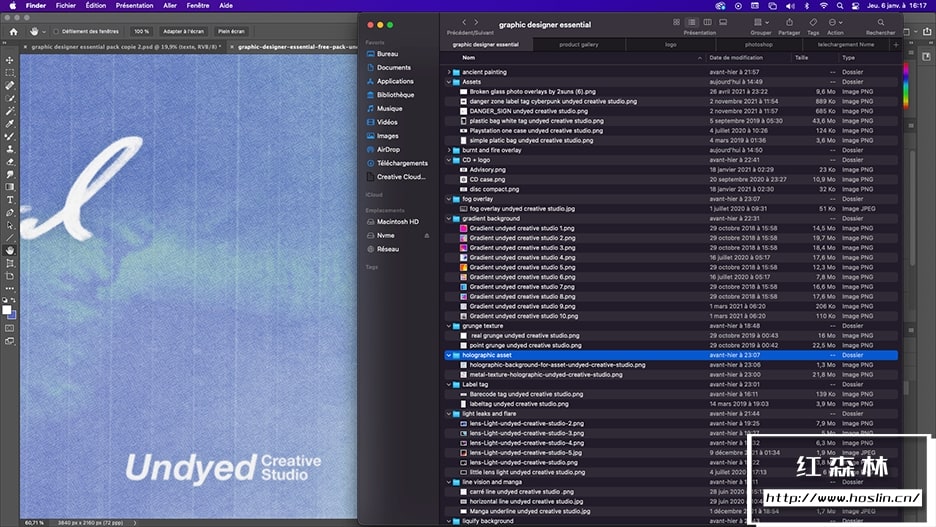Switch to the product gallery Finder tab

578,44
